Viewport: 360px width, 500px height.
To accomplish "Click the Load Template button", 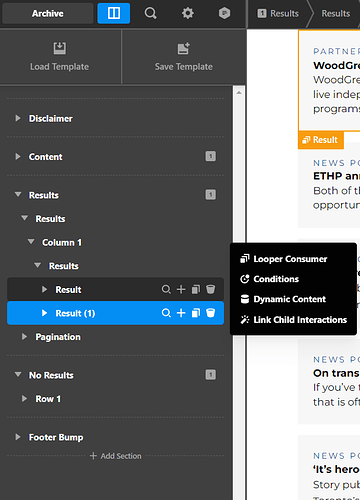I will (x=60, y=56).
